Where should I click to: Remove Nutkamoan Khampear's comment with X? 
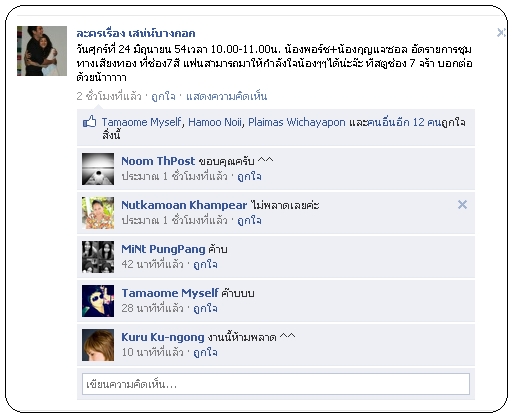tap(462, 204)
